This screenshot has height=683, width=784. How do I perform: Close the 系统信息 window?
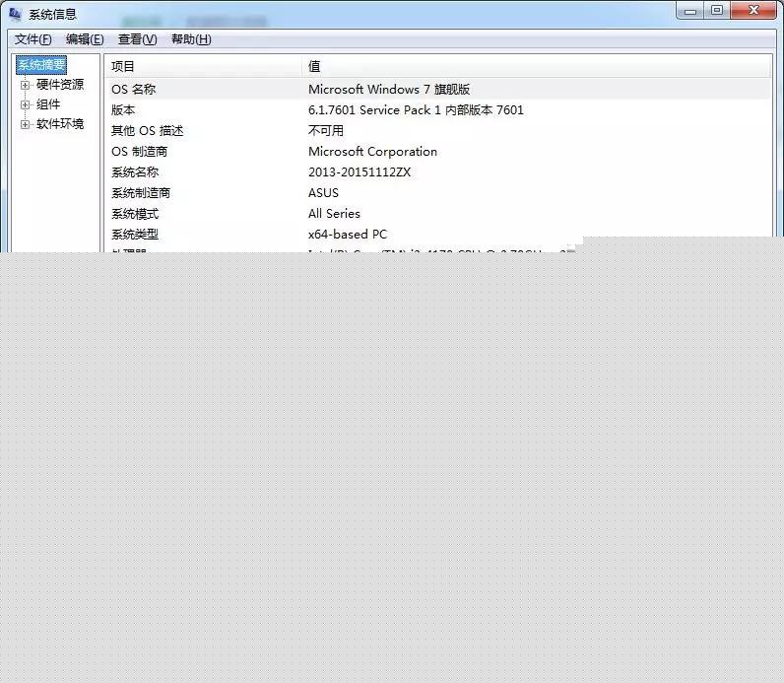pos(754,11)
